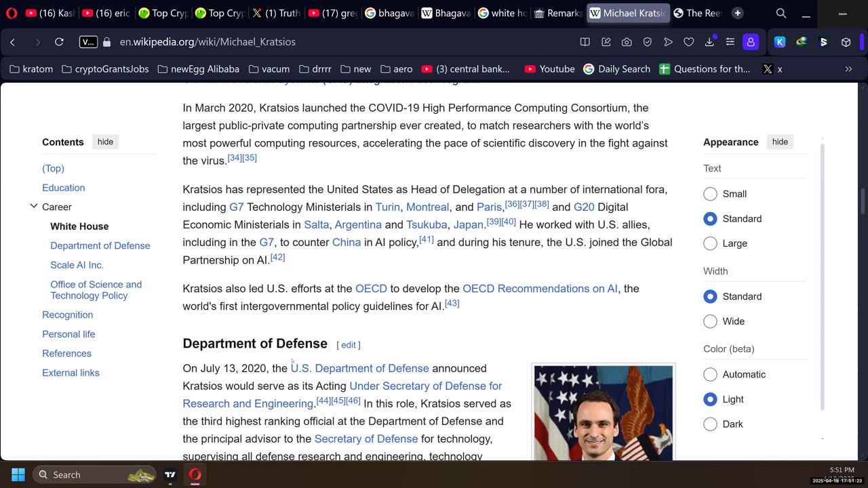This screenshot has width=868, height=488.
Task: Bookmark the page with the heart icon
Action: (689, 42)
